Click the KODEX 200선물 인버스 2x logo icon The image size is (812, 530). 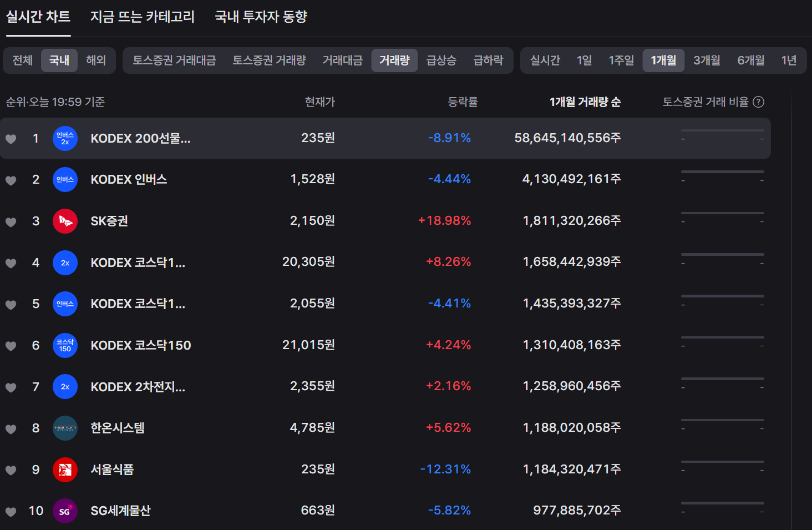tap(65, 138)
